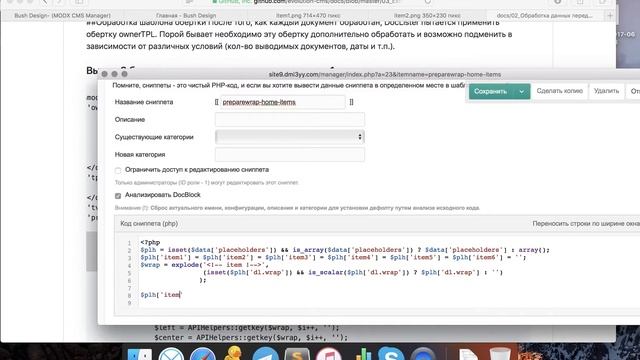Switch to the Главная - Bush Design tab
Image resolution: width=640 pixels, height=360 pixels.
186,16
